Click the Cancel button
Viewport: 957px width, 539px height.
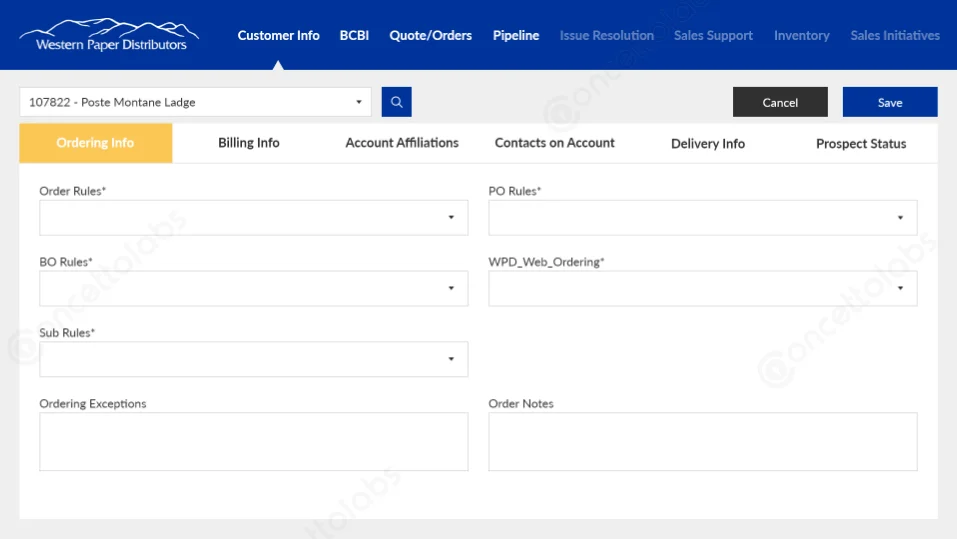tap(780, 102)
